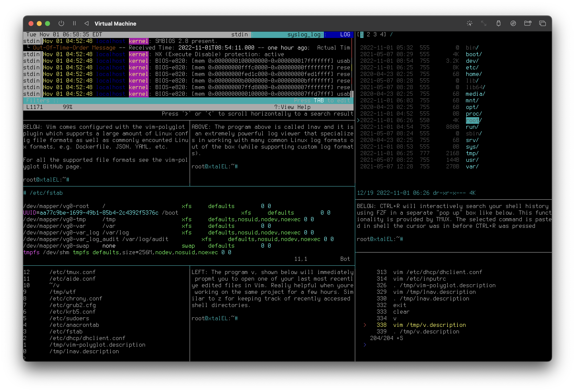Viewport: 575px width, 392px height.
Task: Zoom the window with the green button
Action: tap(48, 24)
